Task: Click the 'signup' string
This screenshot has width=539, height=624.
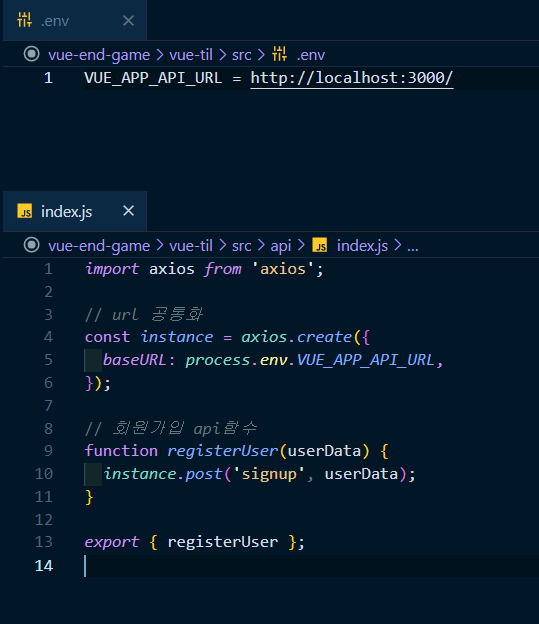Action: coord(269,474)
